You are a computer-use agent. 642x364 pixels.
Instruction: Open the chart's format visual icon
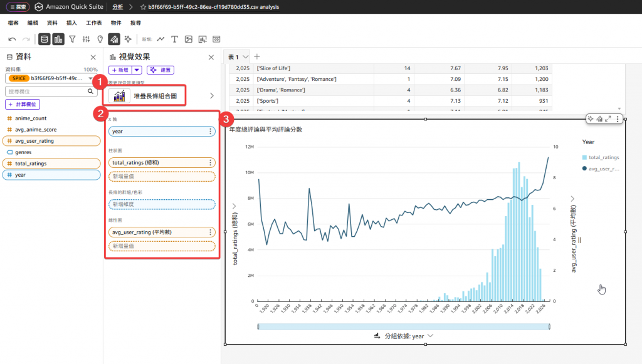(x=599, y=119)
